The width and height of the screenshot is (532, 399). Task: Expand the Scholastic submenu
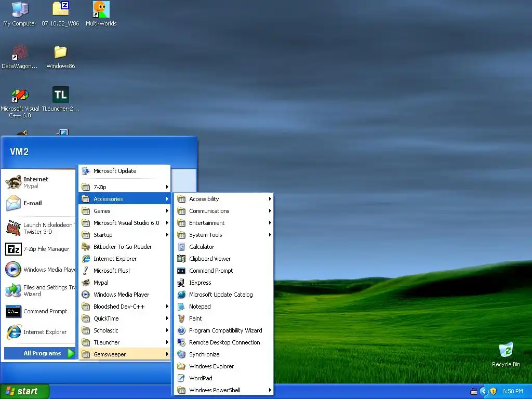tap(125, 330)
